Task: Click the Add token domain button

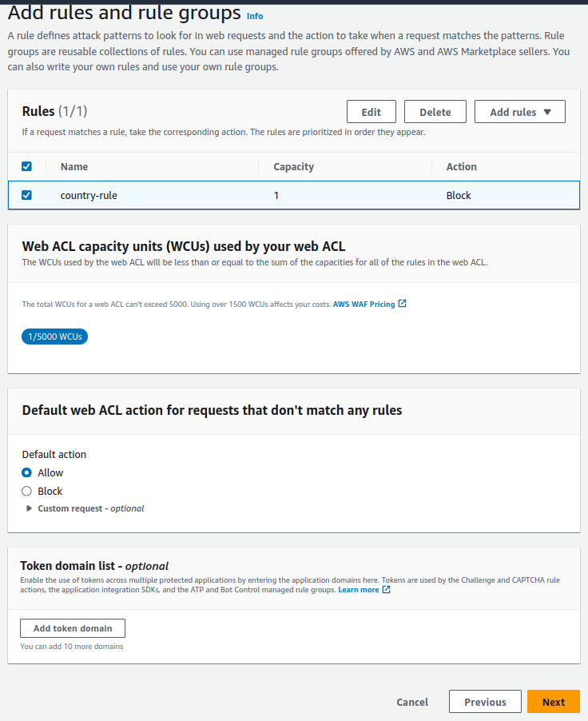Action: pyautogui.click(x=73, y=628)
